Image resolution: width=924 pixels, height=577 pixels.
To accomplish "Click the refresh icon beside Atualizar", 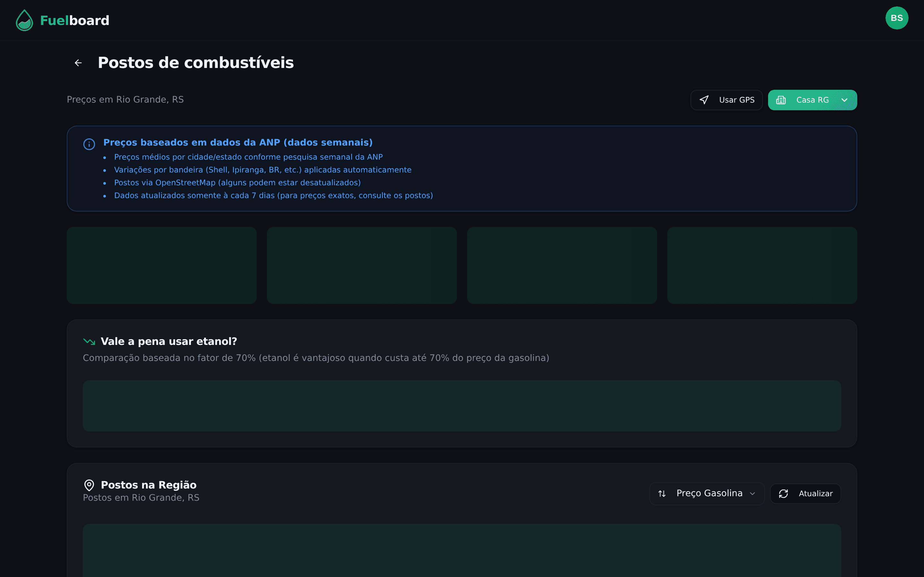I will (783, 493).
